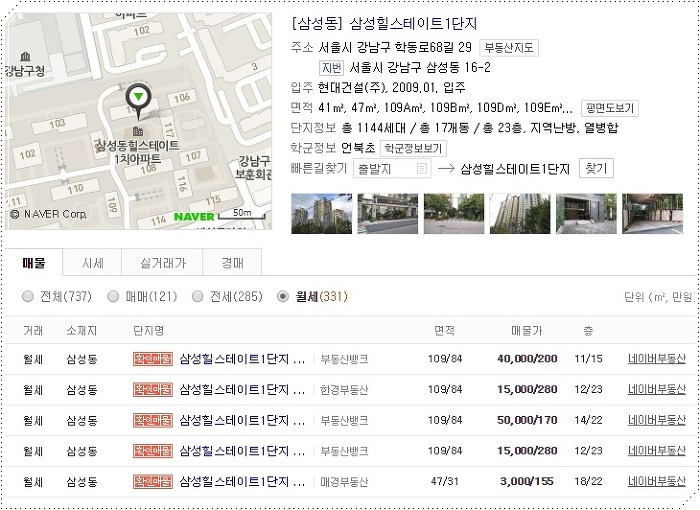
Task: Open second thumbnail showing entrance gate
Action: pos(388,213)
